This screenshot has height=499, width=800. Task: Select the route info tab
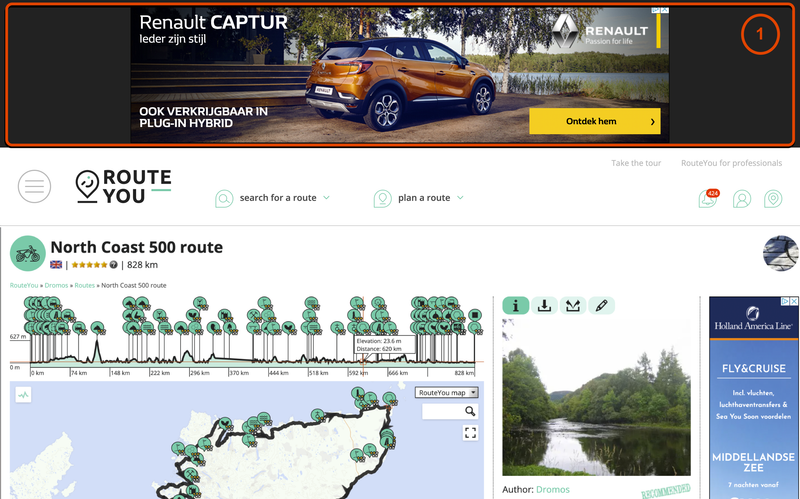(x=516, y=306)
